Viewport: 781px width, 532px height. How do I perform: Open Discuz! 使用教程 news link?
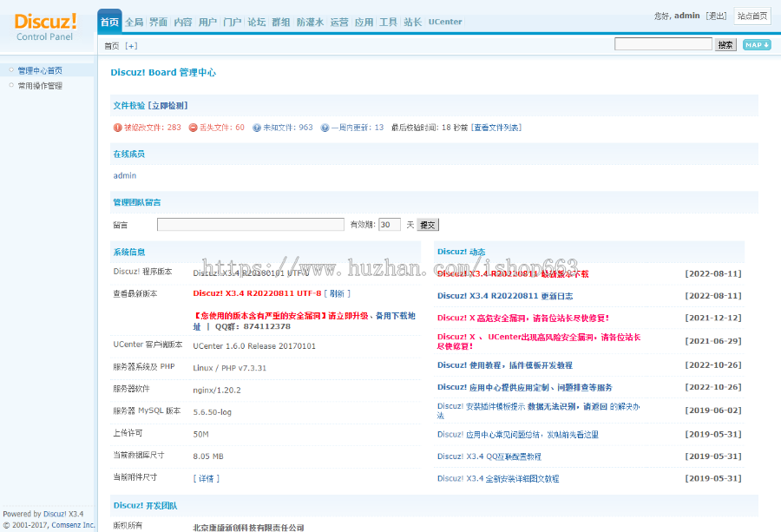pyautogui.click(x=505, y=365)
